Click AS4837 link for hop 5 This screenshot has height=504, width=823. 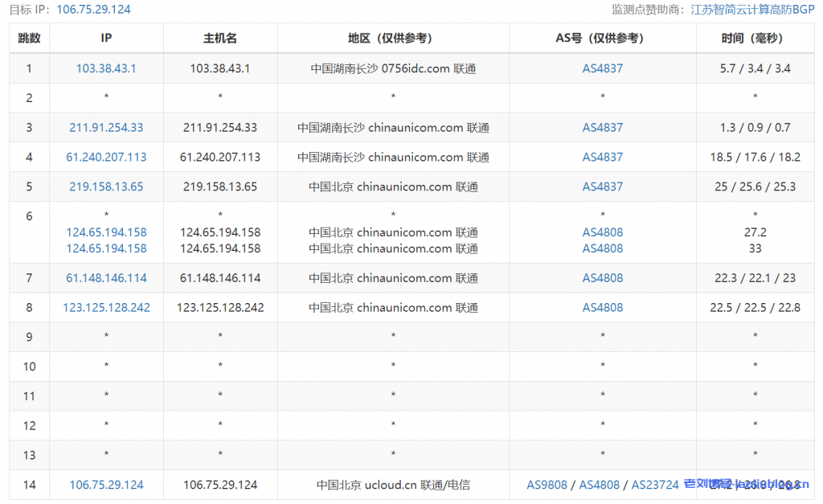point(602,186)
